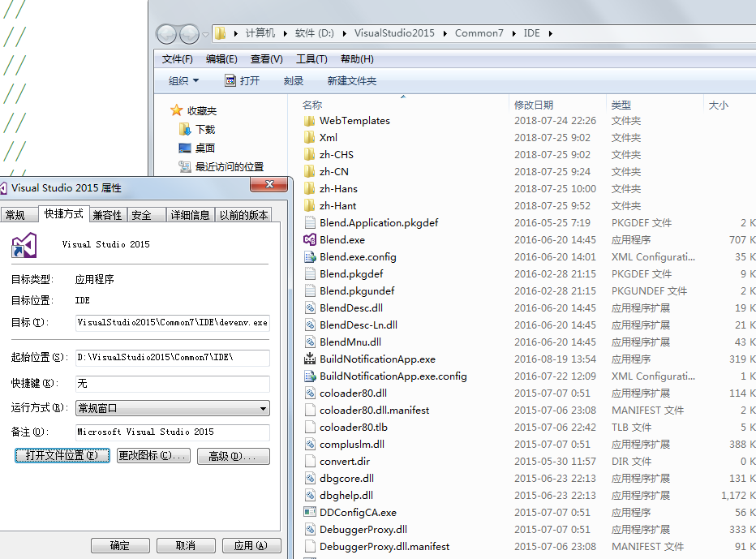This screenshot has height=559, width=756.
Task: Switch to the 常规 tab in properties
Action: click(19, 215)
